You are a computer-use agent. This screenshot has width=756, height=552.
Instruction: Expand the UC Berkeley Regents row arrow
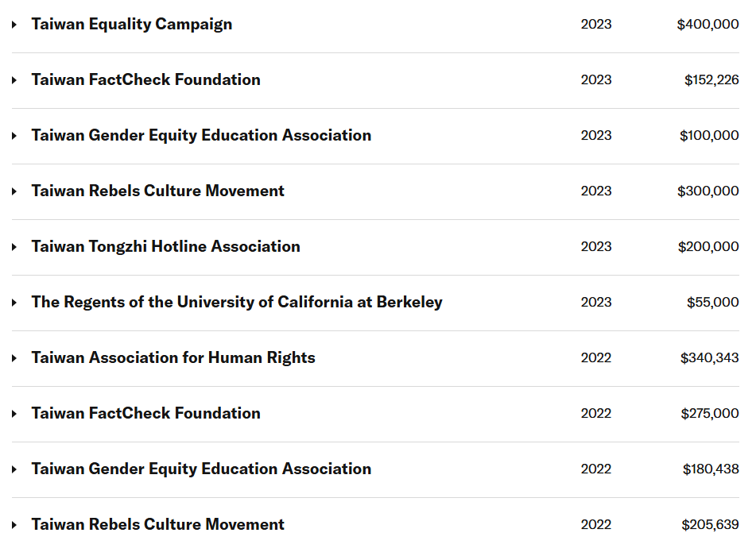[x=14, y=303]
